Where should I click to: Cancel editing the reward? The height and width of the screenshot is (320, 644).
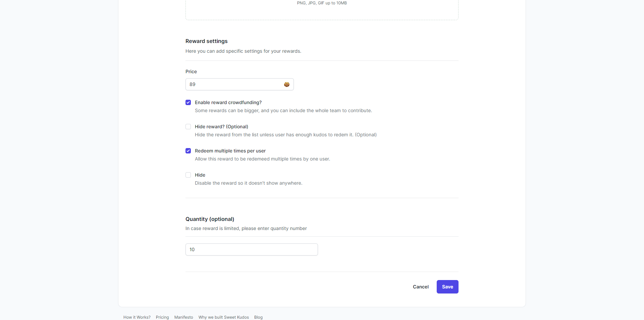click(x=421, y=287)
